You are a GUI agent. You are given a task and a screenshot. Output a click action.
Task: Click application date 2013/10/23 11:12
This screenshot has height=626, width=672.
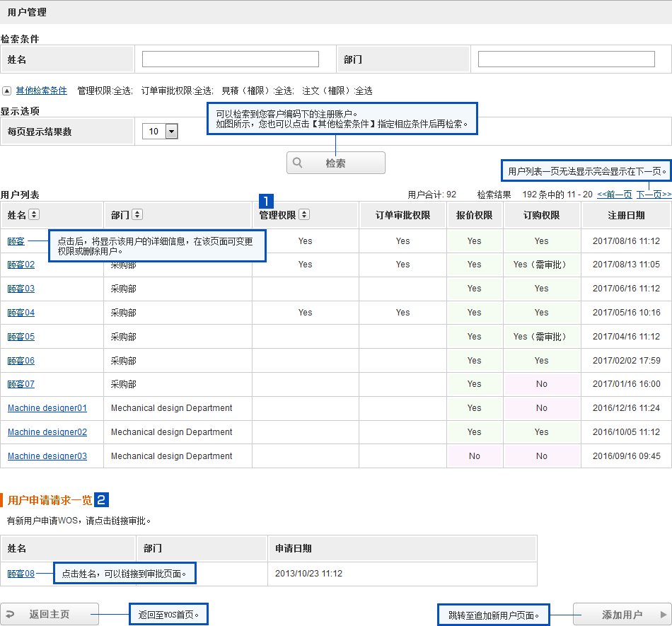pyautogui.click(x=308, y=573)
